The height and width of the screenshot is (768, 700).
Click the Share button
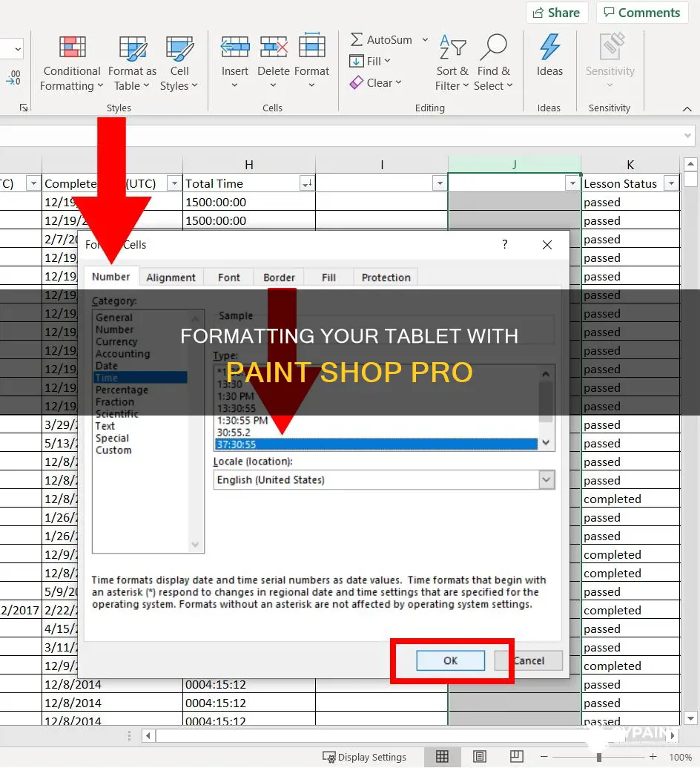click(x=557, y=13)
